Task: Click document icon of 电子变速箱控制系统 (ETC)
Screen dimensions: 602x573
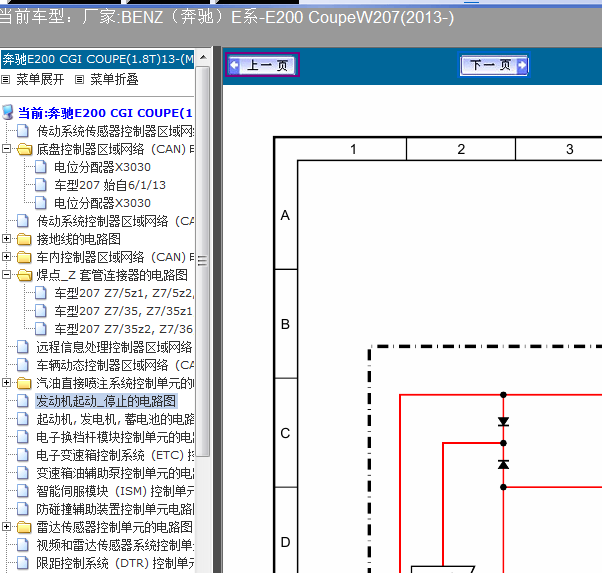Action: tap(23, 455)
